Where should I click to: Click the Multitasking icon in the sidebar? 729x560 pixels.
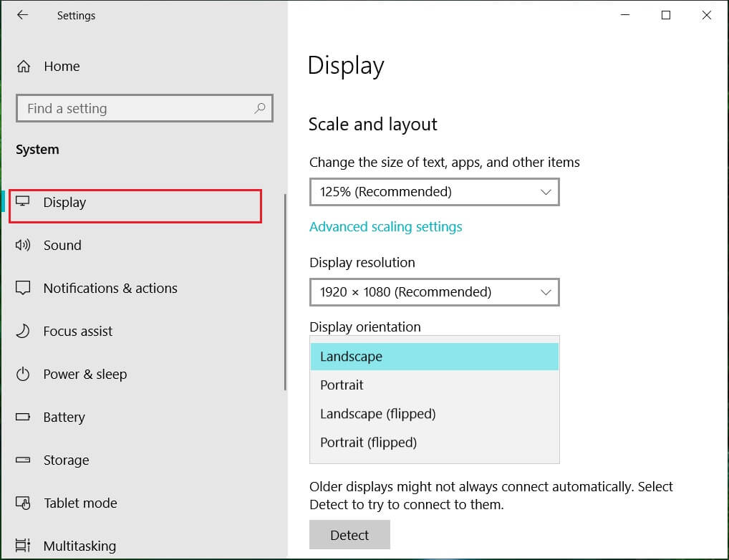click(24, 546)
